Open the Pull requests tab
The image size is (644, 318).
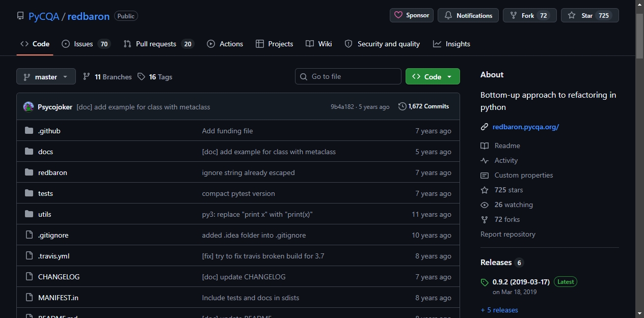158,44
